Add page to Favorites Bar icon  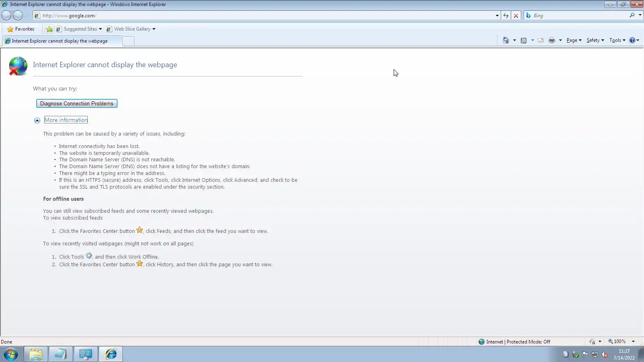tap(50, 29)
